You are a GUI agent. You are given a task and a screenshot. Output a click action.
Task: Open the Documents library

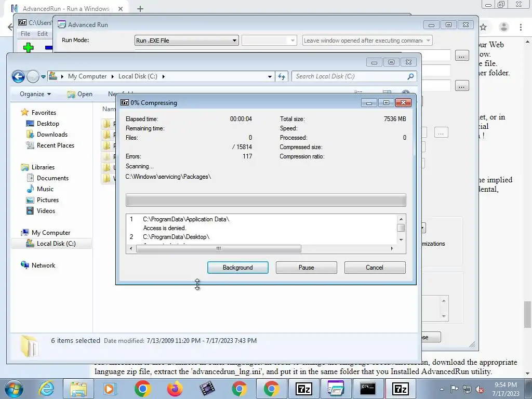point(52,178)
